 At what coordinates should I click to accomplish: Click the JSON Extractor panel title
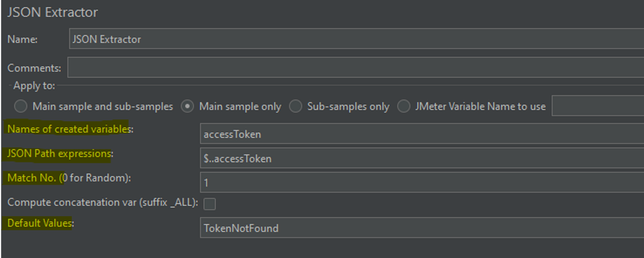click(x=53, y=12)
